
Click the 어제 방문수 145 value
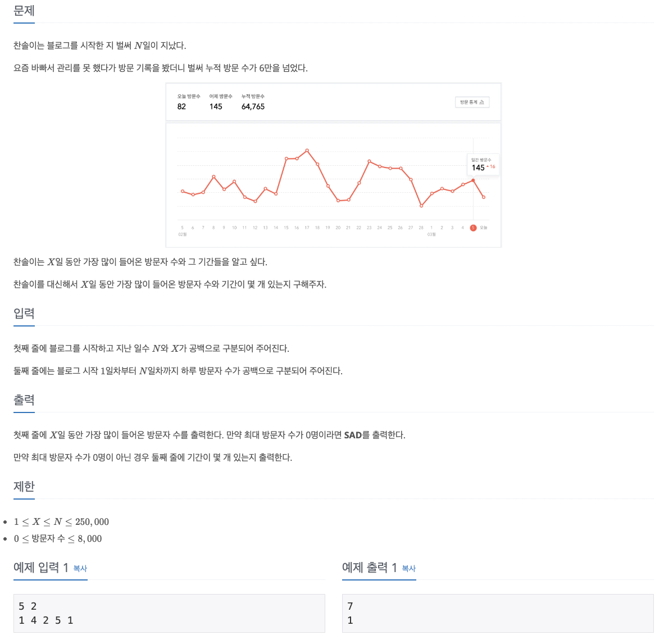click(x=216, y=107)
